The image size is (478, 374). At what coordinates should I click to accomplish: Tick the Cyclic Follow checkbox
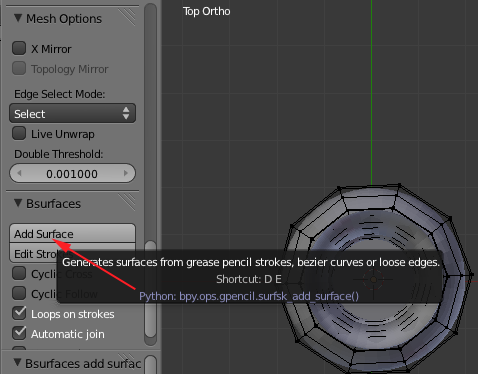point(19,293)
